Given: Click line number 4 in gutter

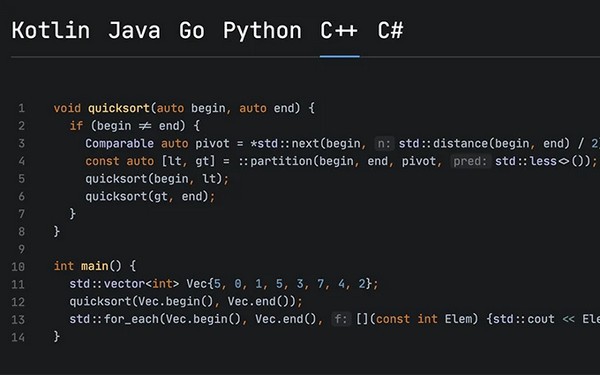Looking at the screenshot, I should tap(21, 161).
